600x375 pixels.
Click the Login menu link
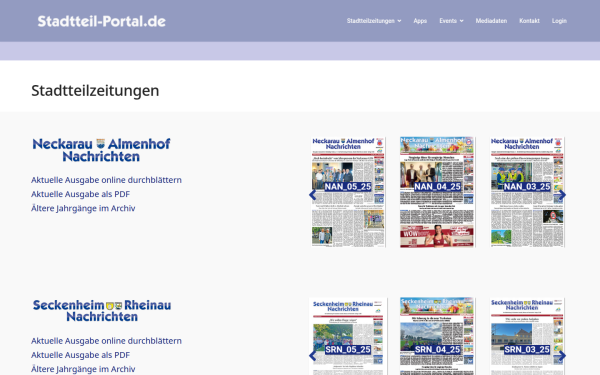tap(559, 21)
